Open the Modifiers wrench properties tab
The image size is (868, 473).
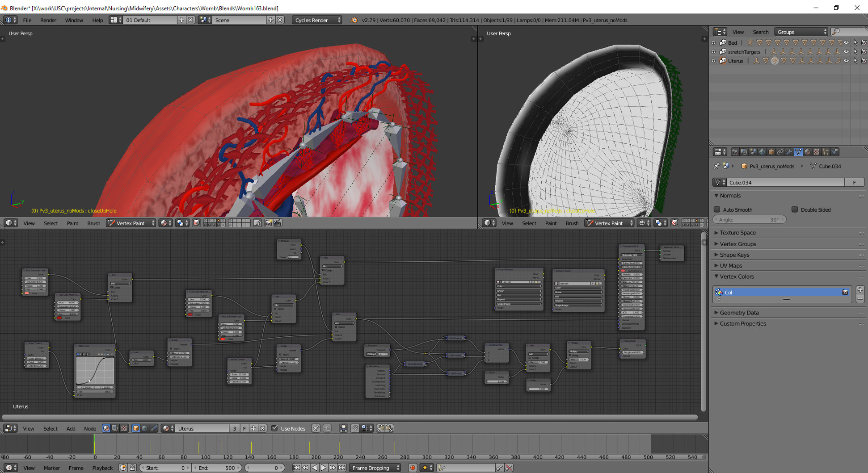(x=789, y=152)
